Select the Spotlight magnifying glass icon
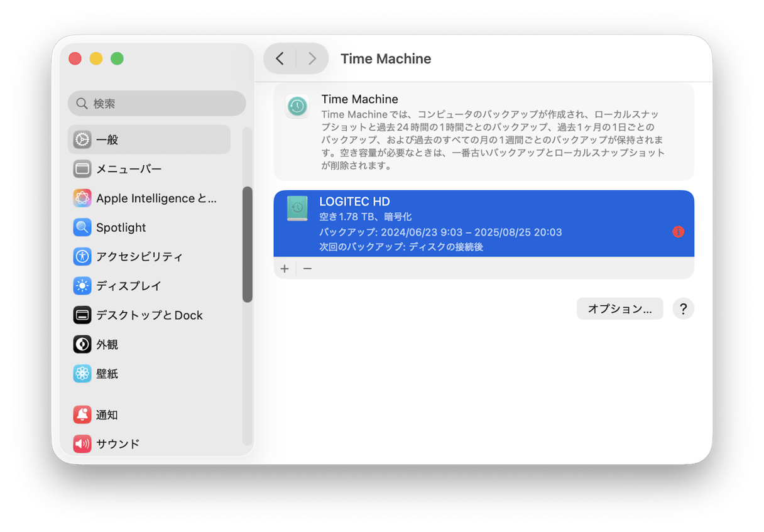The height and width of the screenshot is (532, 764). [x=82, y=227]
